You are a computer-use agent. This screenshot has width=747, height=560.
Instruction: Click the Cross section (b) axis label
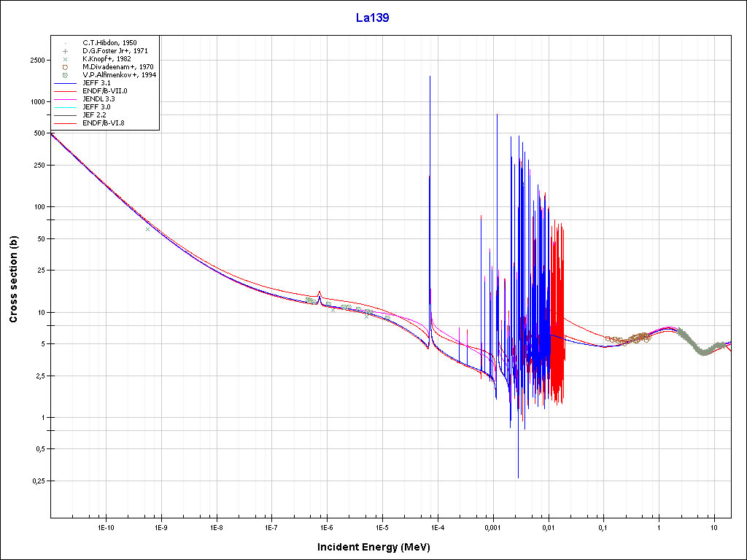pyautogui.click(x=13, y=280)
